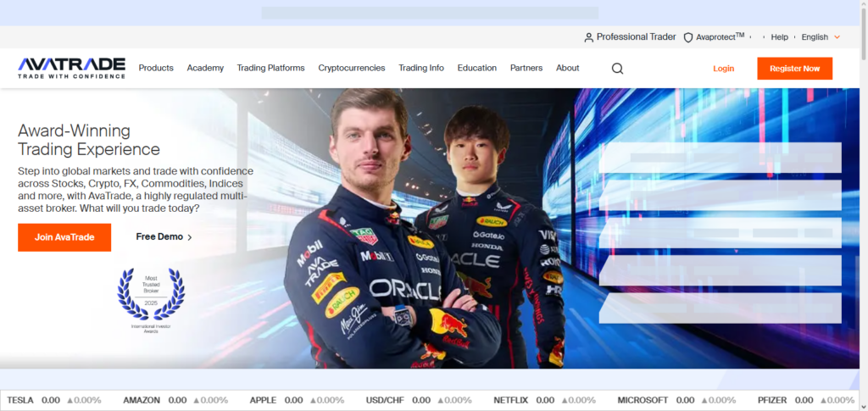This screenshot has height=411, width=868.
Task: Open the Help link
Action: click(779, 37)
